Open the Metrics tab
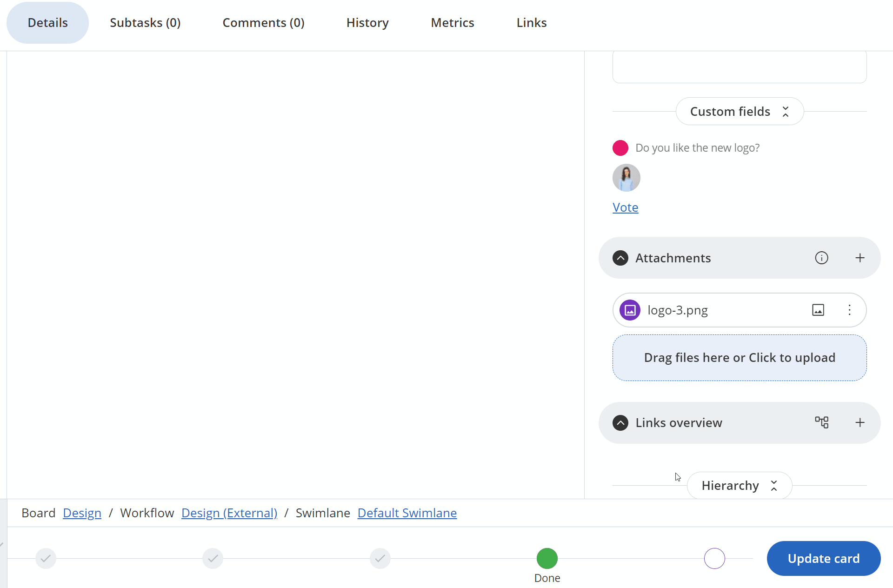The height and width of the screenshot is (588, 893). (452, 22)
